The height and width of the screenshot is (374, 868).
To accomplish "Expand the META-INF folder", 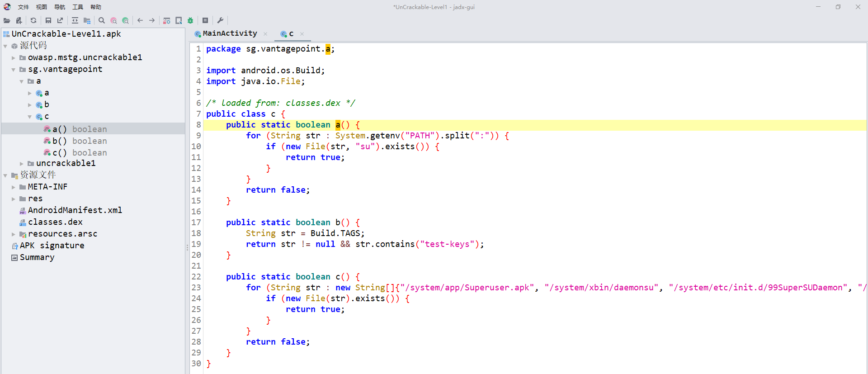I will pyautogui.click(x=14, y=187).
